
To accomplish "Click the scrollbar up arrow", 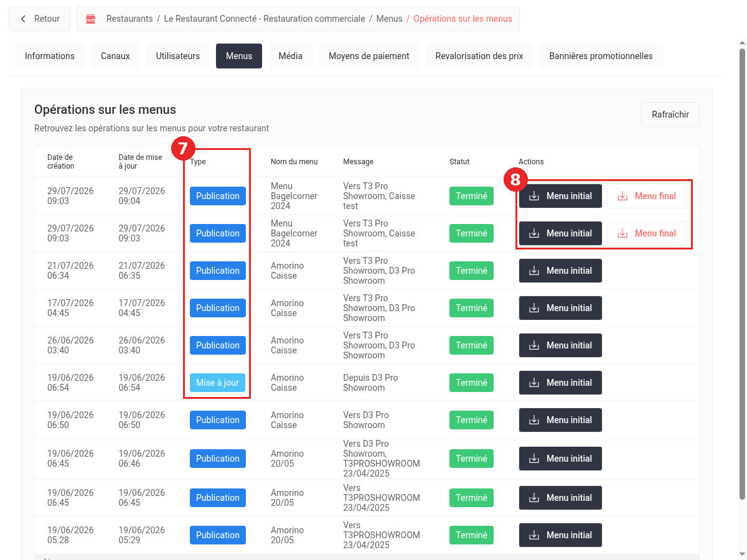I will 741,43.
